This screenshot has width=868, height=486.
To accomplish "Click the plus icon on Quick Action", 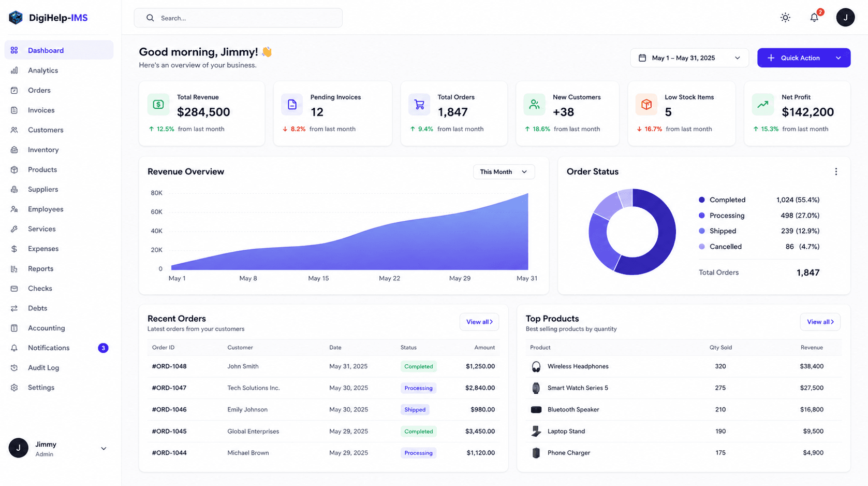I will 771,58.
